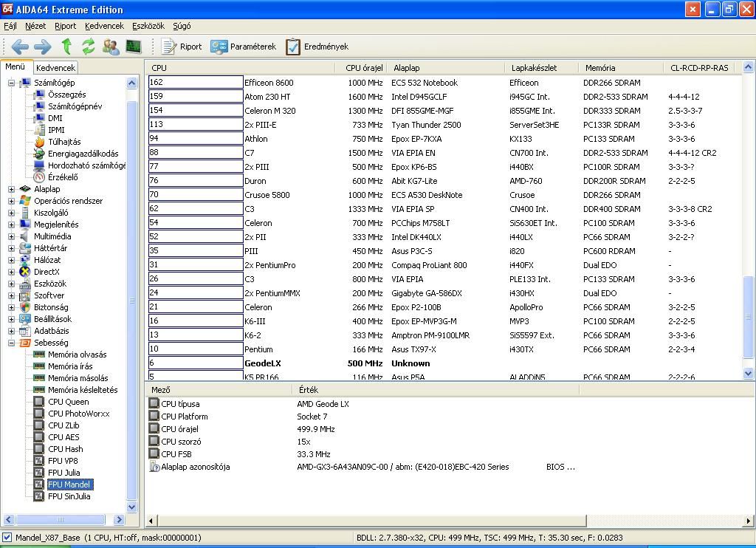The width and height of the screenshot is (756, 548).
Task: Click left arrow of details horizontal scrollbar
Action: coord(151,521)
